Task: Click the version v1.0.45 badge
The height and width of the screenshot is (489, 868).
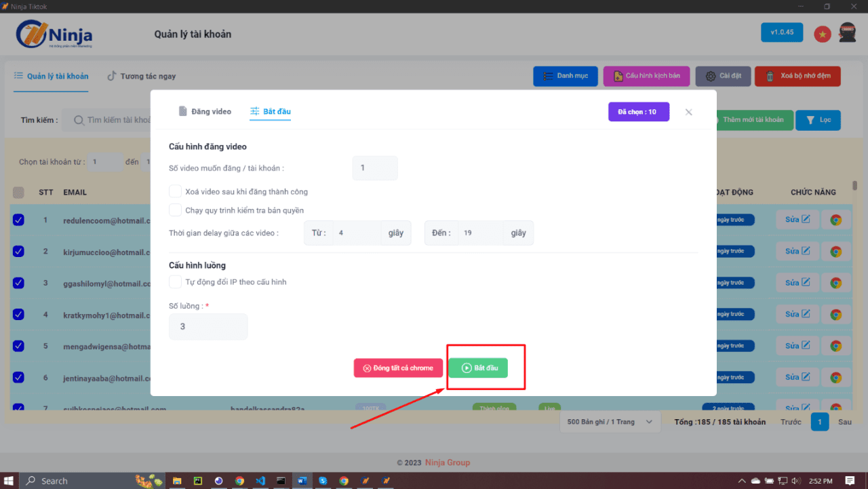Action: click(782, 32)
